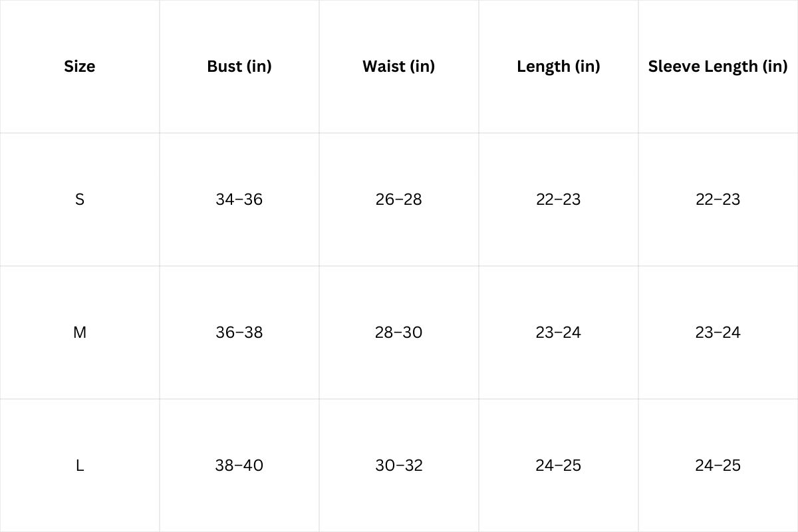Screen dimensions: 798x532
Task: Click the Waist (in) header cell
Action: 399,66
